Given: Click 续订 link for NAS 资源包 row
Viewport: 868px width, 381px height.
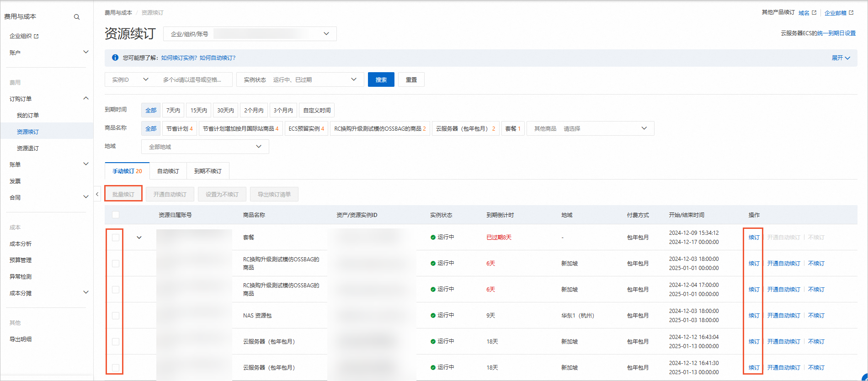Looking at the screenshot, I should pyautogui.click(x=754, y=316).
